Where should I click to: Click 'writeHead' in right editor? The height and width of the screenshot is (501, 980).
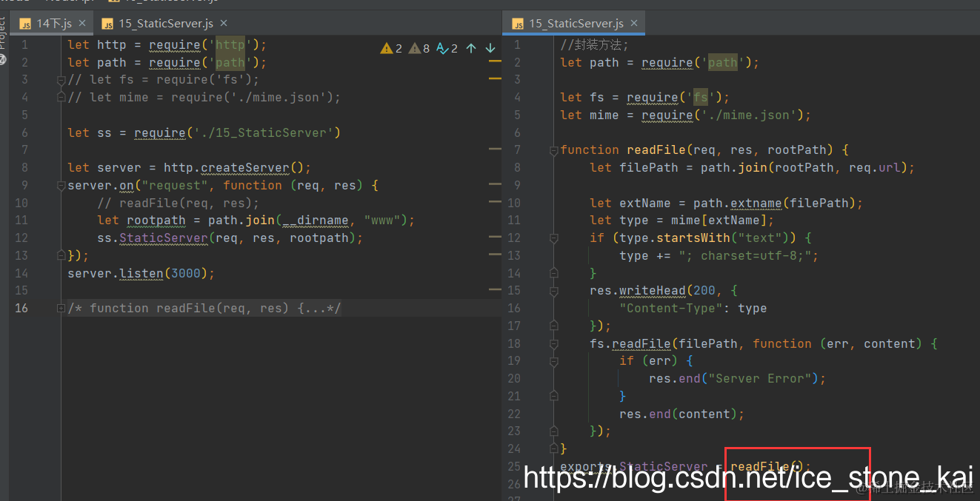click(x=653, y=290)
